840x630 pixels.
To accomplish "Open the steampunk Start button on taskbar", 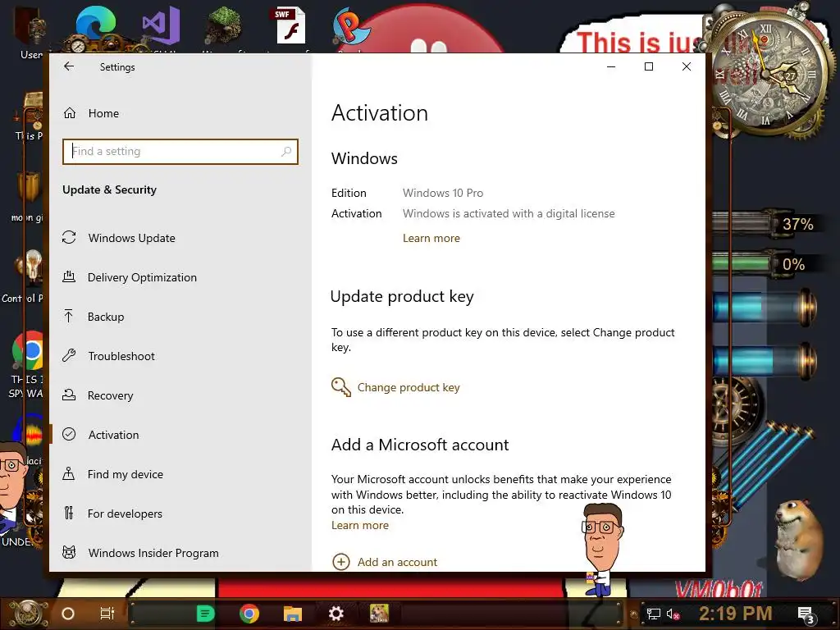I will click(x=27, y=613).
